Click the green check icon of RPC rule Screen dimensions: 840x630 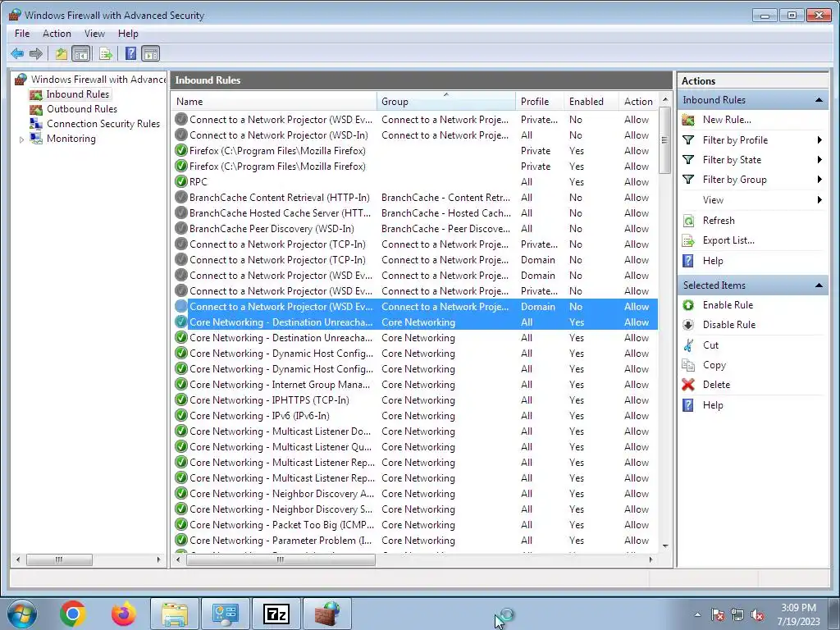pyautogui.click(x=181, y=181)
